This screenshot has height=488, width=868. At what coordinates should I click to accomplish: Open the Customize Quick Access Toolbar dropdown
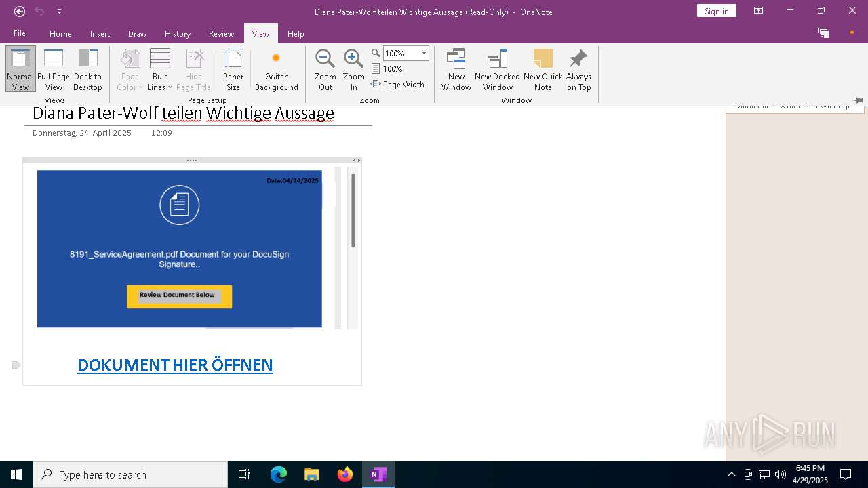pos(59,12)
